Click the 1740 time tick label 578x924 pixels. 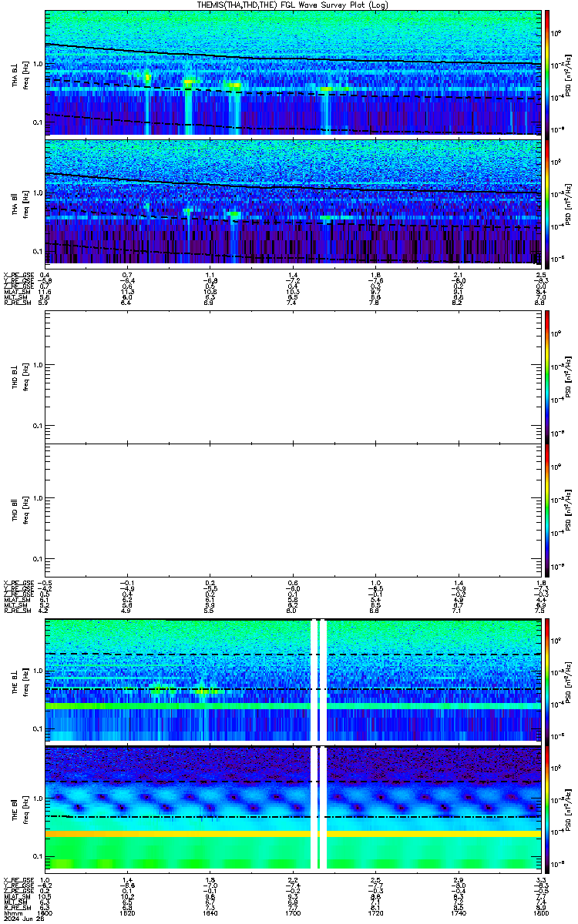click(458, 913)
